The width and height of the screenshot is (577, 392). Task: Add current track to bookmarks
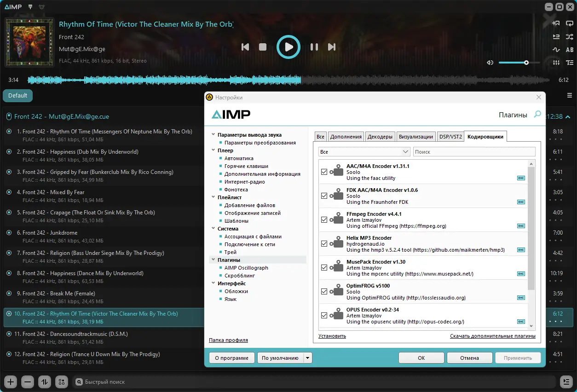[556, 23]
